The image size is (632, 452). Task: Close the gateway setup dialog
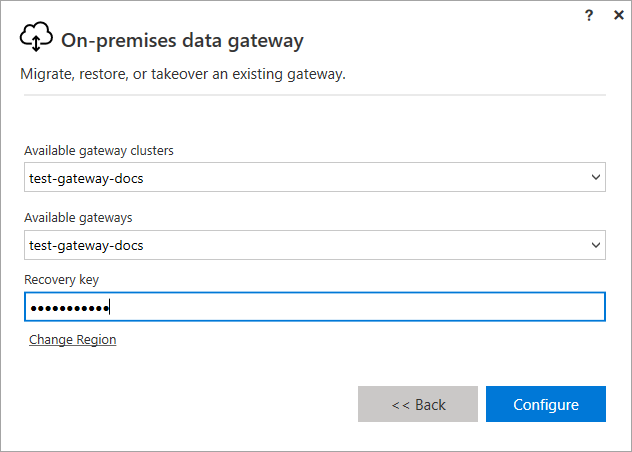click(616, 15)
